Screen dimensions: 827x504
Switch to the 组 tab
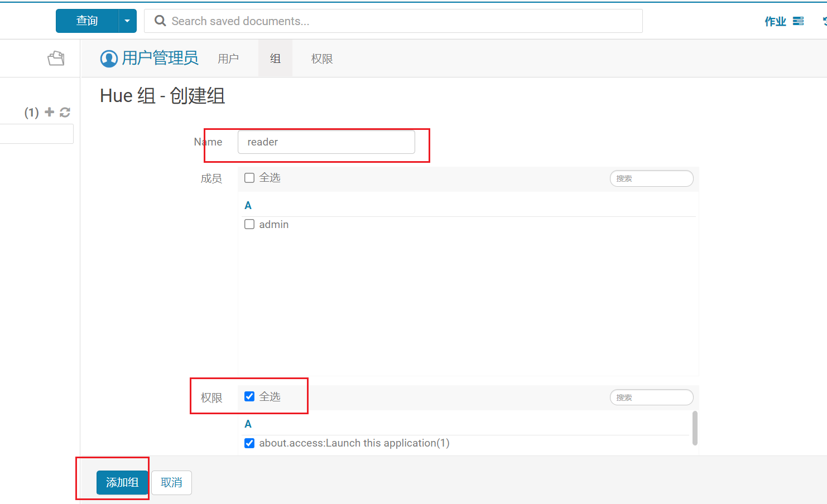click(275, 59)
